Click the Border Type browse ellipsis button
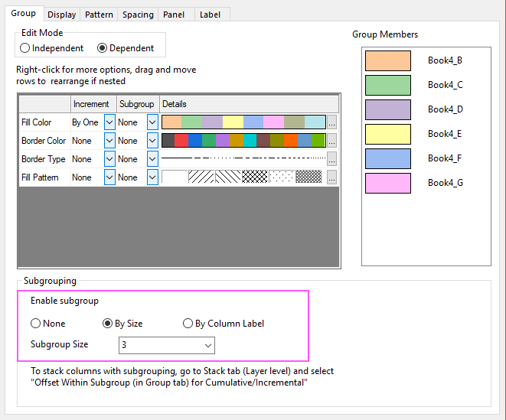 click(x=331, y=159)
